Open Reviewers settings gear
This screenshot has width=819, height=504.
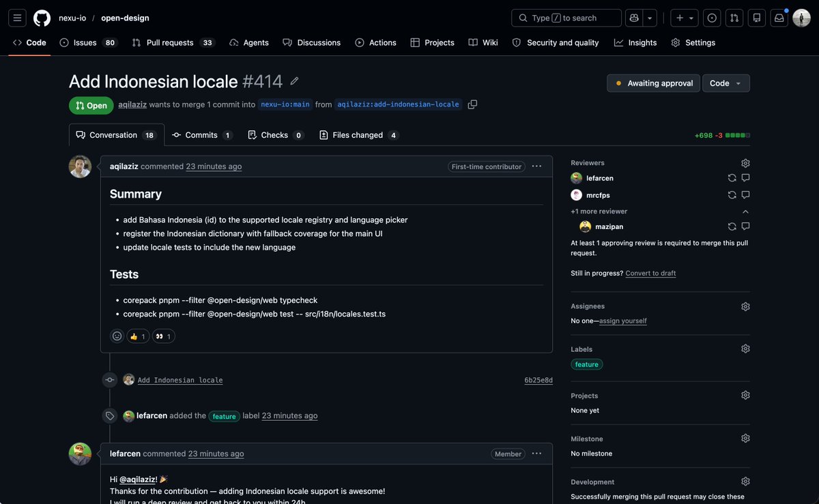[x=745, y=163]
